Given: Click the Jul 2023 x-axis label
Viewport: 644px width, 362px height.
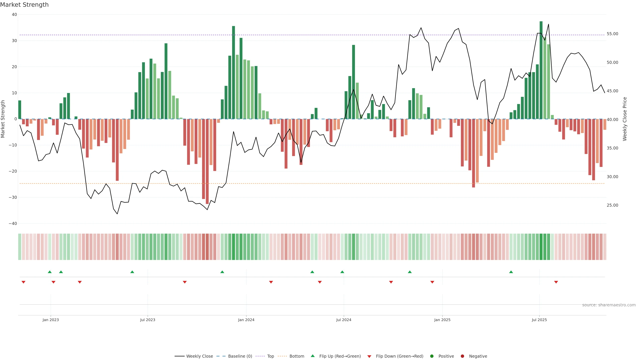Looking at the screenshot, I should click(x=148, y=320).
